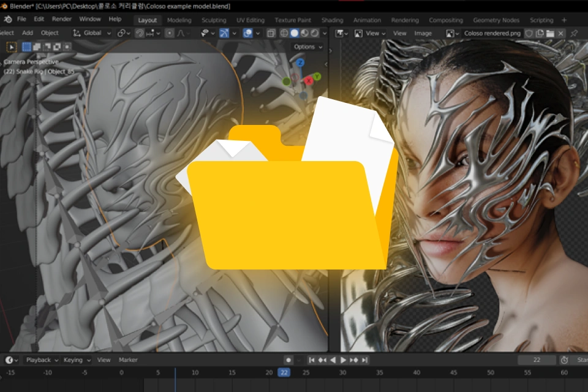The image size is (588, 392).
Task: Switch to the Texture Paint workspace tab
Action: click(x=293, y=20)
